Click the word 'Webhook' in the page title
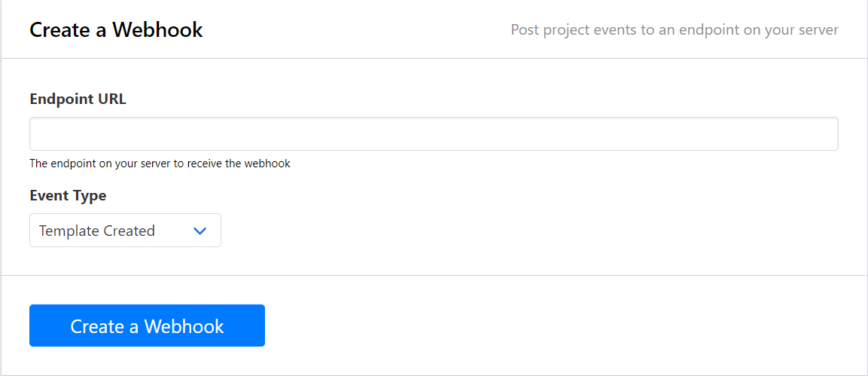Image resolution: width=868 pixels, height=376 pixels. (x=157, y=30)
